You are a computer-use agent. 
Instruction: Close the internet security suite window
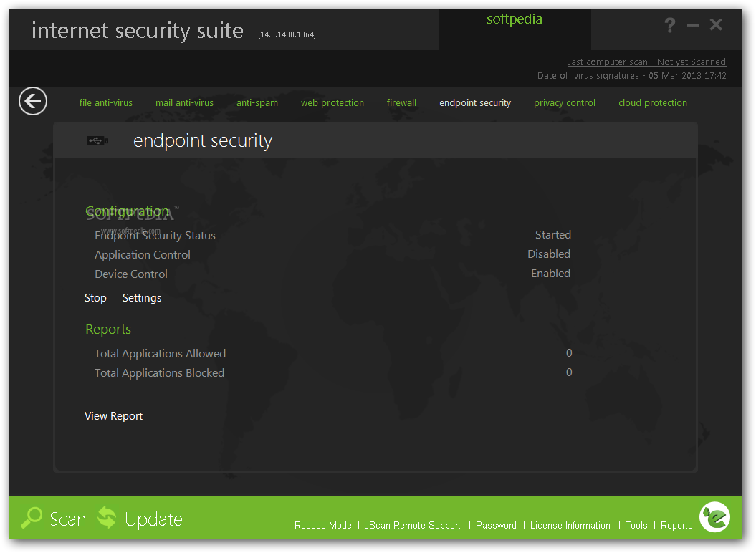[716, 24]
